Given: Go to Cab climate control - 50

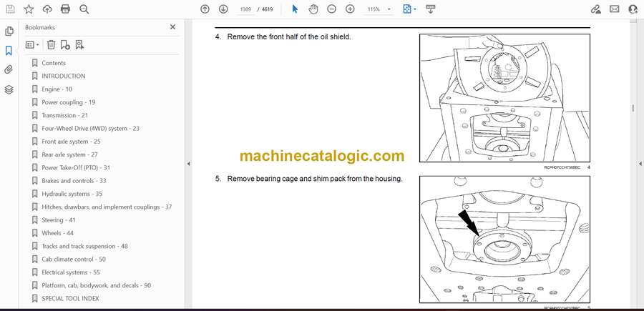Looking at the screenshot, I should pyautogui.click(x=74, y=260).
